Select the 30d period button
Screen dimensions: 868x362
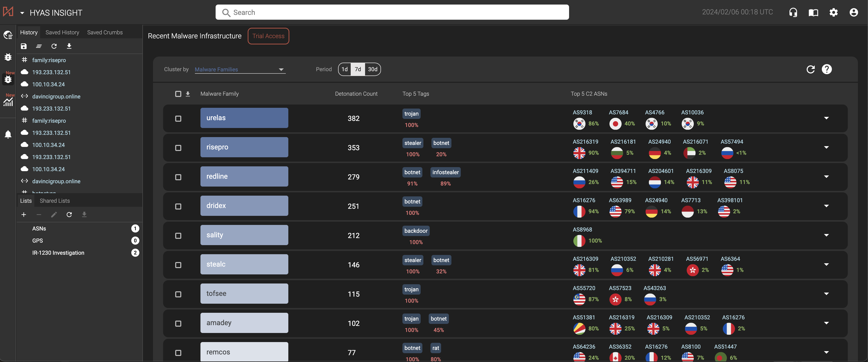[372, 69]
